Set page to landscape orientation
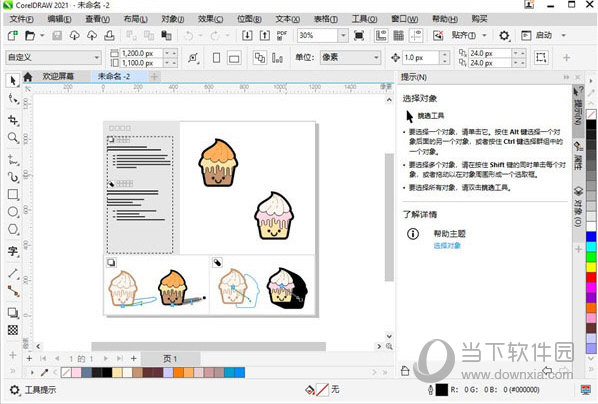 (234, 58)
